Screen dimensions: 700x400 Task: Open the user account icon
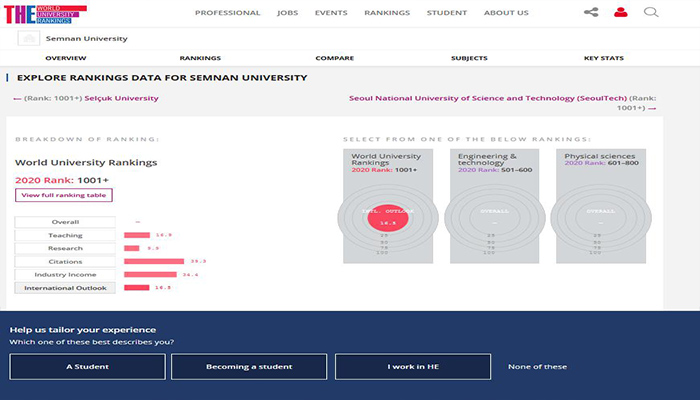(x=621, y=12)
